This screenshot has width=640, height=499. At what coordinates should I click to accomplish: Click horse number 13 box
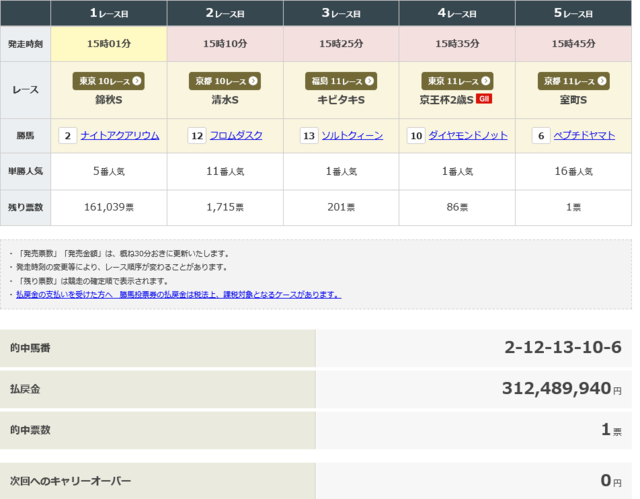pyautogui.click(x=308, y=135)
